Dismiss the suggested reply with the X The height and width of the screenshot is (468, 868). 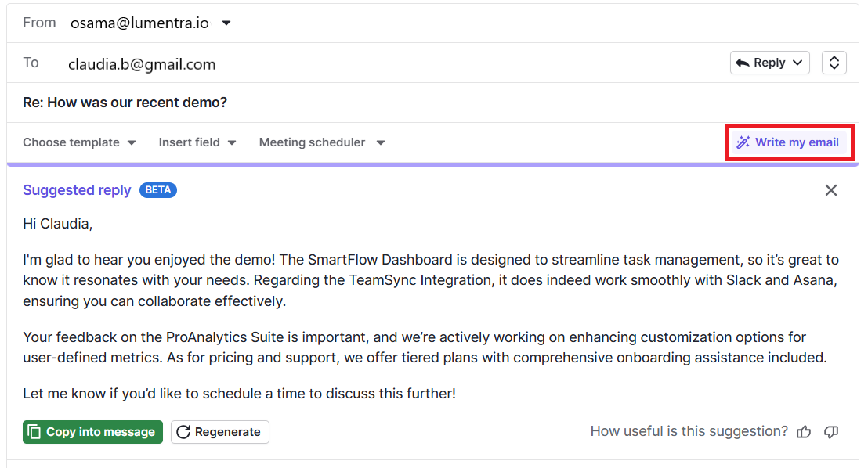(x=830, y=190)
